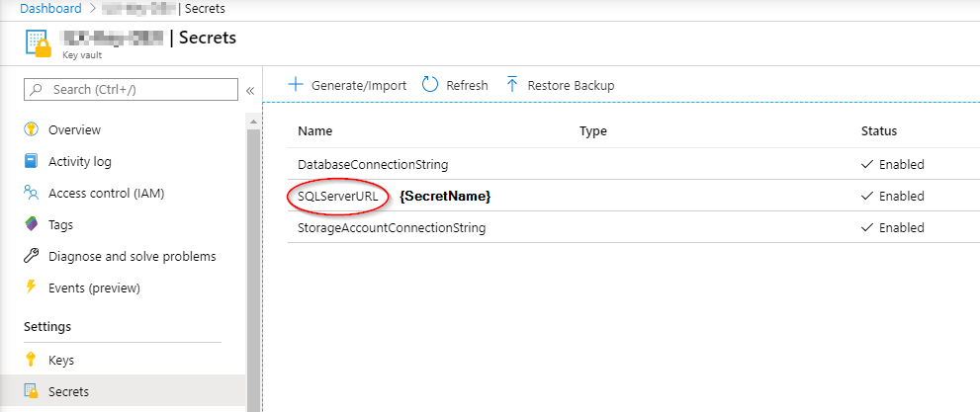Open the SQLServerURL secret
980x412 pixels.
337,196
